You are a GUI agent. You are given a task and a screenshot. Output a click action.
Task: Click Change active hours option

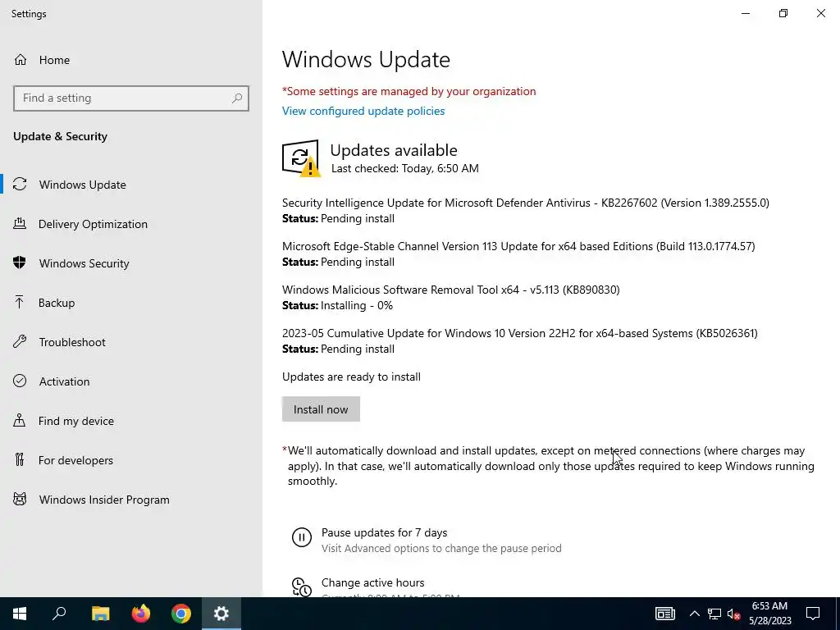pos(373,582)
